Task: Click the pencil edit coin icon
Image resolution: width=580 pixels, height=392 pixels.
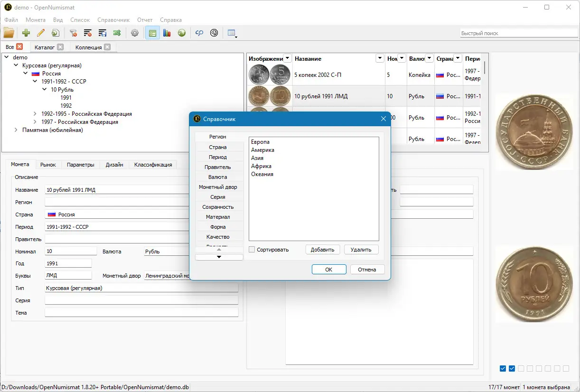Action: coord(41,33)
